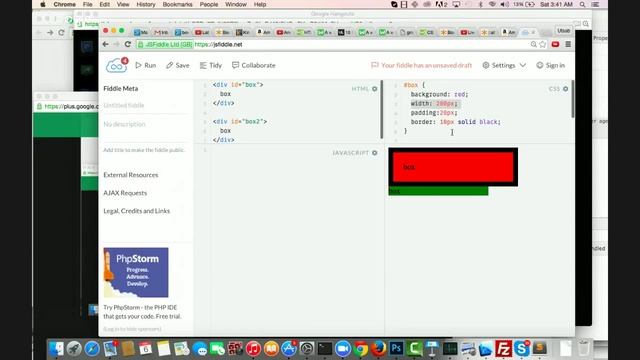Open HTML panel settings gear
Image resolution: width=640 pixels, height=360 pixels.
coord(375,89)
